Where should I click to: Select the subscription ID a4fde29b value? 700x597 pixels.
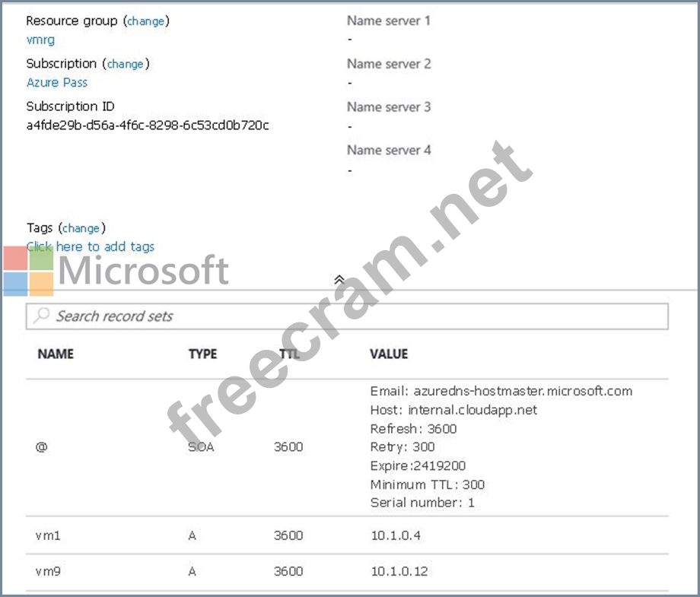pyautogui.click(x=148, y=125)
